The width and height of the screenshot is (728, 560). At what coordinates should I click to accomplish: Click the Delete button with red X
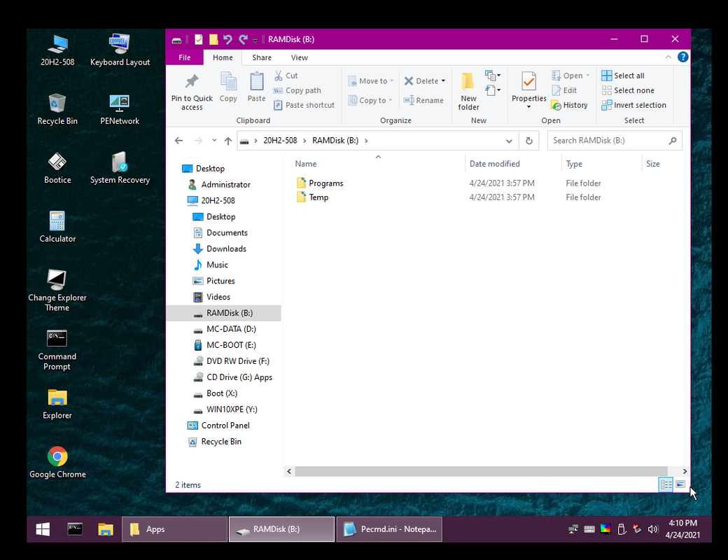click(x=421, y=80)
